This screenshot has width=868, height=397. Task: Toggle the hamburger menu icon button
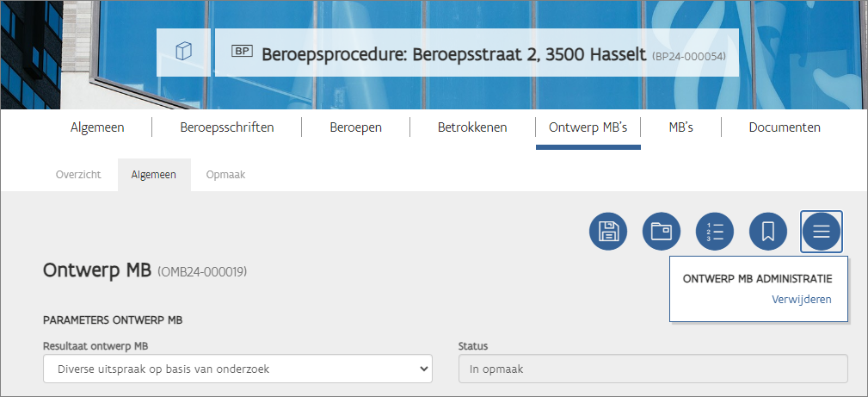822,231
